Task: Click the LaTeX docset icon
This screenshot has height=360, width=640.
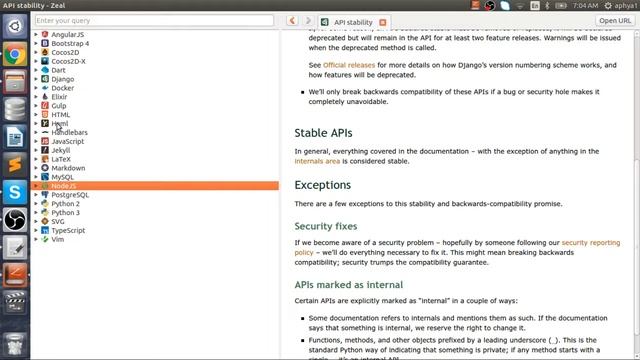Action: (x=45, y=159)
